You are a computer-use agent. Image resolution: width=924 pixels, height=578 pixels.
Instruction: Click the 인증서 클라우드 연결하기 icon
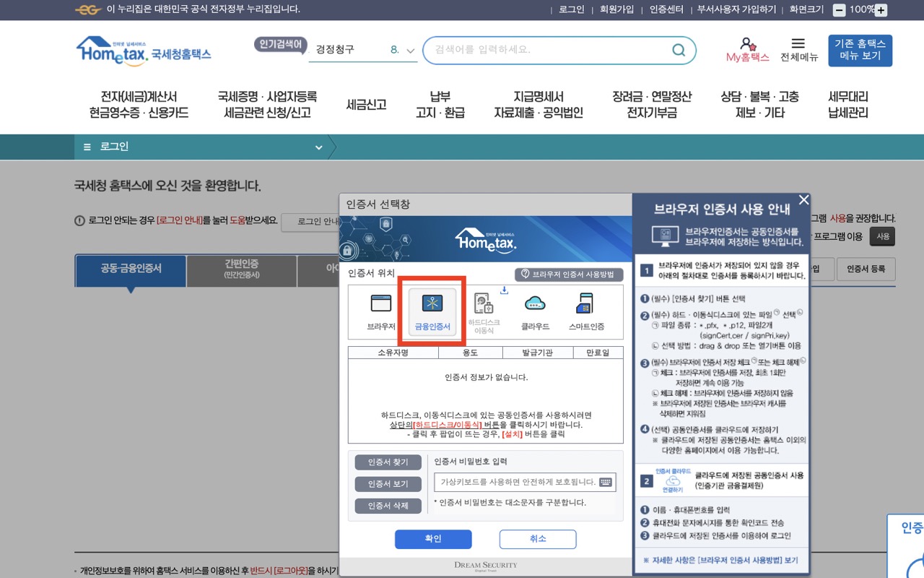coord(672,480)
